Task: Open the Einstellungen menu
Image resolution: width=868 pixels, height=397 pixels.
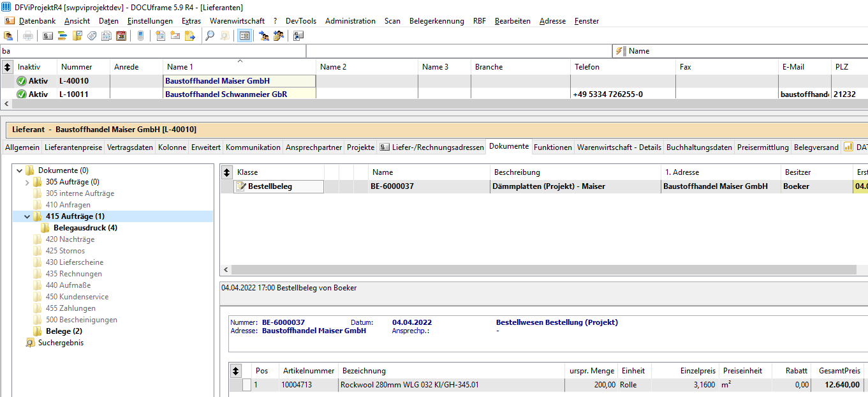Action: (150, 21)
